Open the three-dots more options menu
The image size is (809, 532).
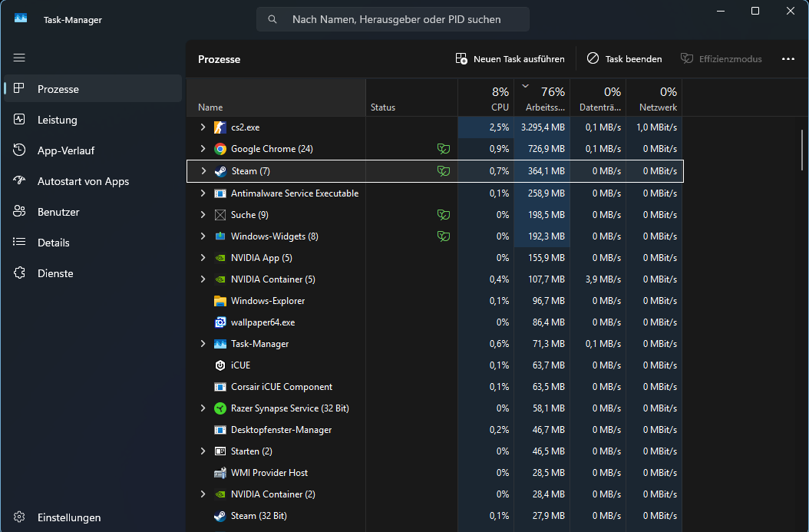tap(788, 59)
